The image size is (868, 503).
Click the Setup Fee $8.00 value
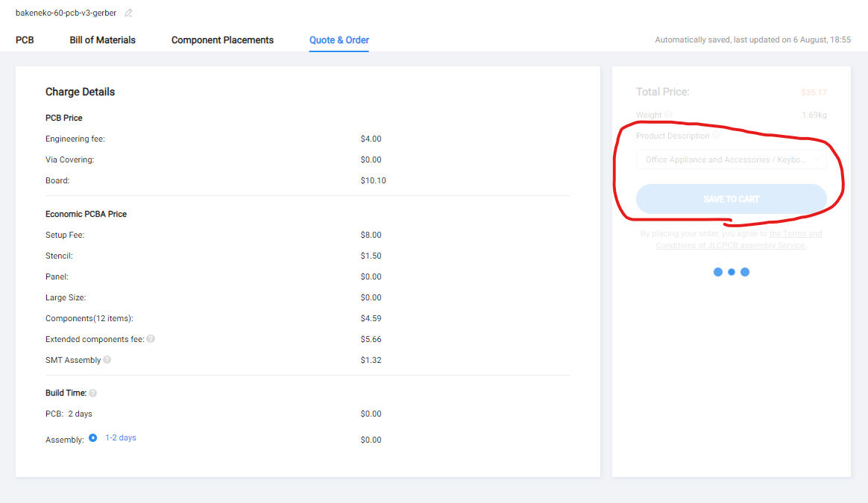coord(371,235)
